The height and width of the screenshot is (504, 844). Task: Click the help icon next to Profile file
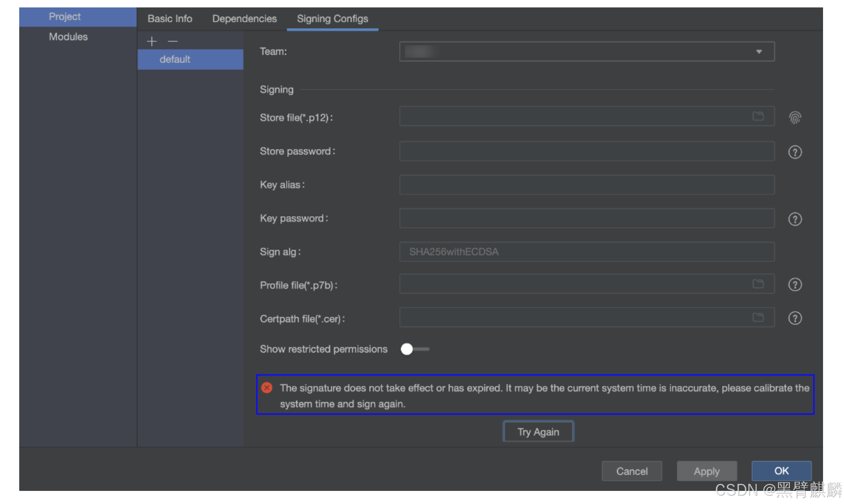pyautogui.click(x=795, y=285)
